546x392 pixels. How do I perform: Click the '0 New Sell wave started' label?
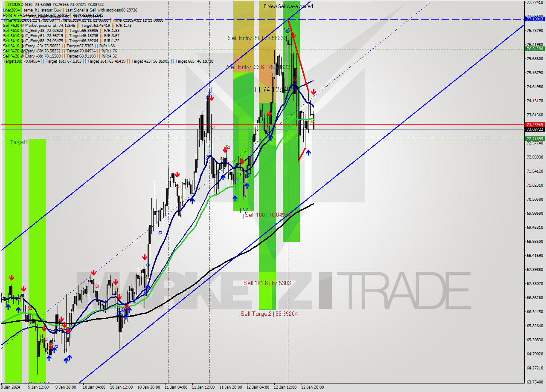(x=288, y=6)
